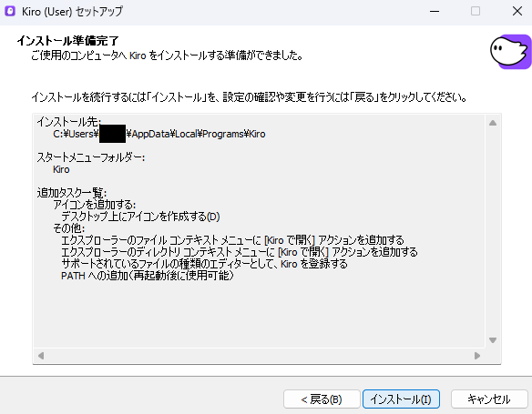Click the スタートメニューフォルダー label
Image resolution: width=532 pixels, height=414 pixels.
pyautogui.click(x=91, y=157)
